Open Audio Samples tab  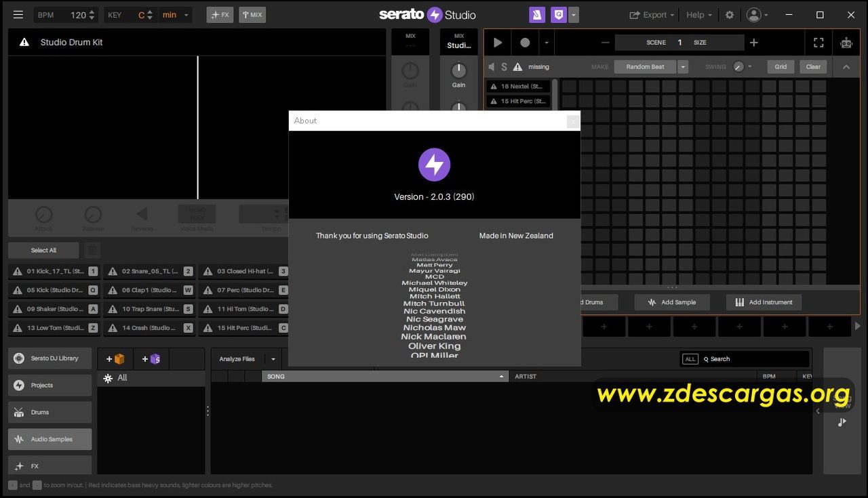(x=50, y=439)
